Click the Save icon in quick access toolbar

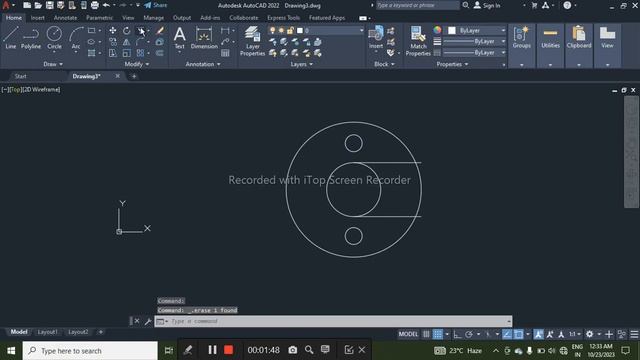[x=49, y=5]
